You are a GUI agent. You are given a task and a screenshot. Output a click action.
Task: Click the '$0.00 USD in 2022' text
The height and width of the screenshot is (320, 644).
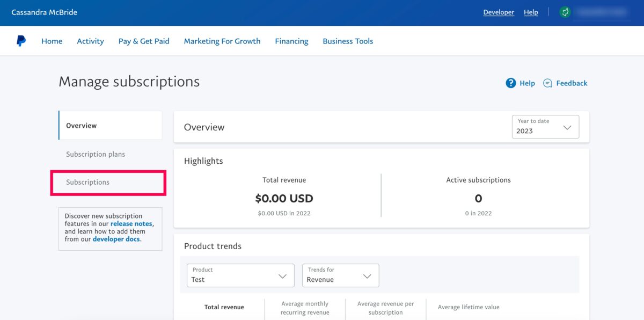pos(284,213)
